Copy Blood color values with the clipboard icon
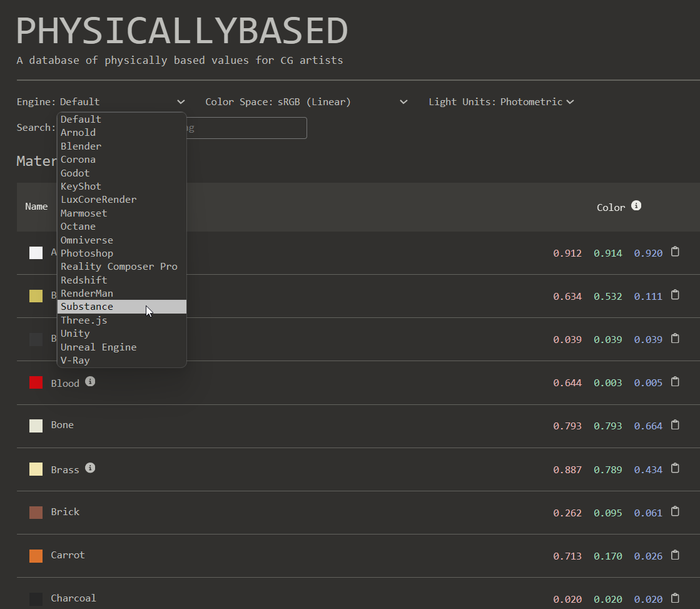This screenshot has width=700, height=609. [675, 382]
